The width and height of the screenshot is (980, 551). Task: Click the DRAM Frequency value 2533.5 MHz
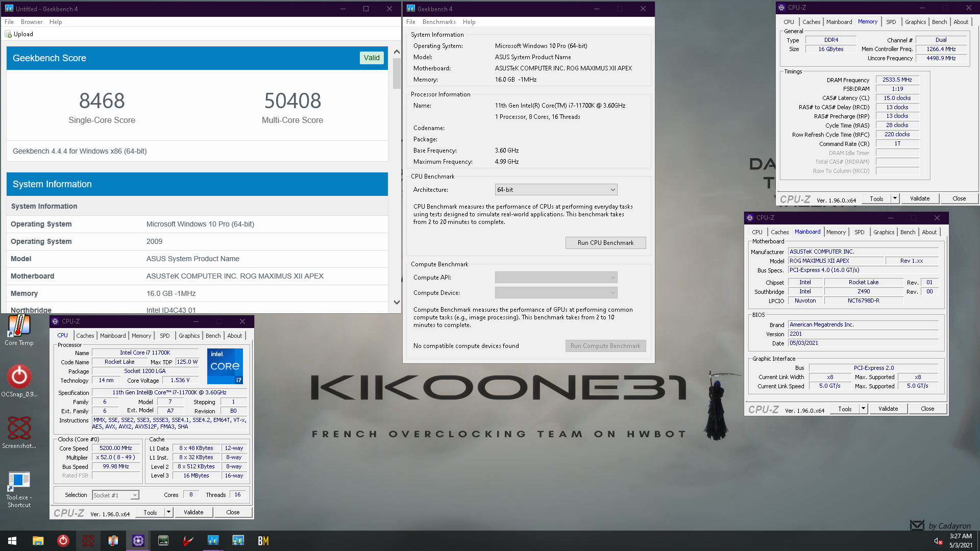(897, 80)
